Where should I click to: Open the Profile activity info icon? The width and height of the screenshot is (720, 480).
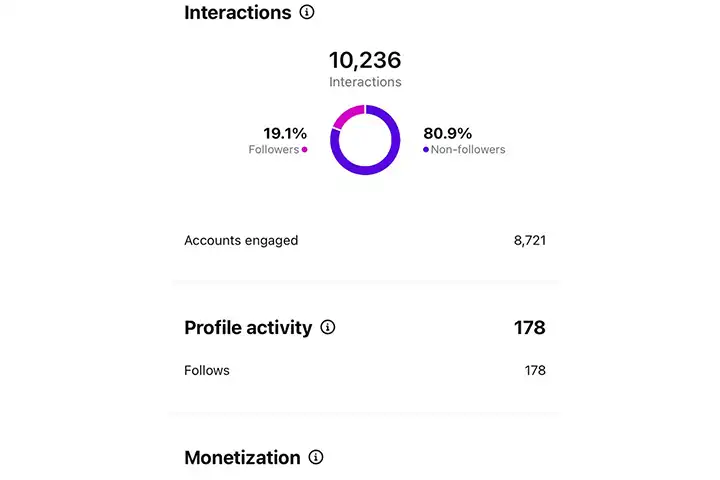click(328, 327)
